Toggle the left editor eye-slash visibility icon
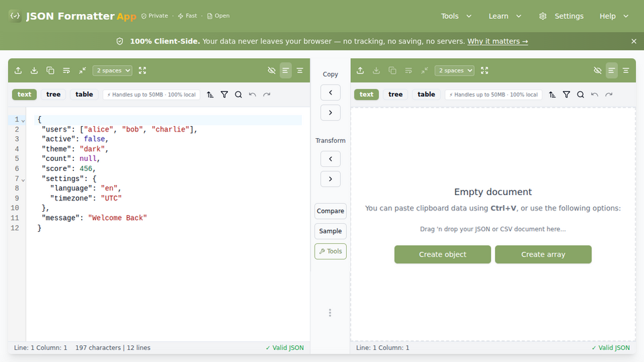 click(x=272, y=70)
